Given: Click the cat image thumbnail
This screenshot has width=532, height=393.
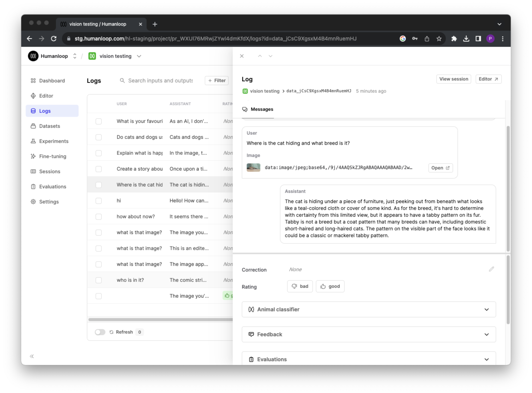Looking at the screenshot, I should (254, 168).
